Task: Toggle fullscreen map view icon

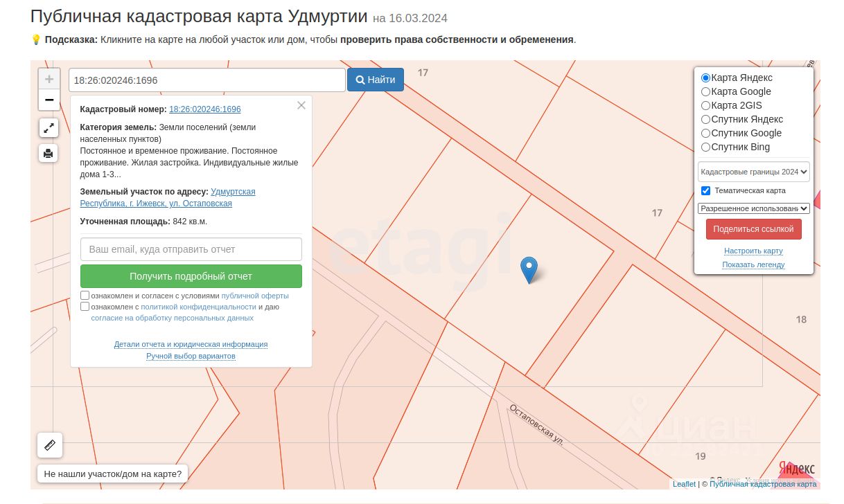Action: [x=49, y=128]
